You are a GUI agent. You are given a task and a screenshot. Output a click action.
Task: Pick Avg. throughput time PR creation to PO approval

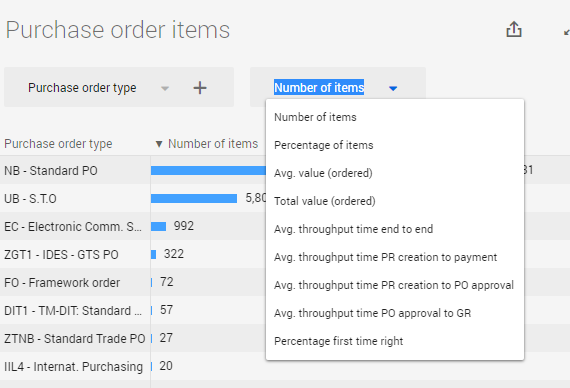394,285
